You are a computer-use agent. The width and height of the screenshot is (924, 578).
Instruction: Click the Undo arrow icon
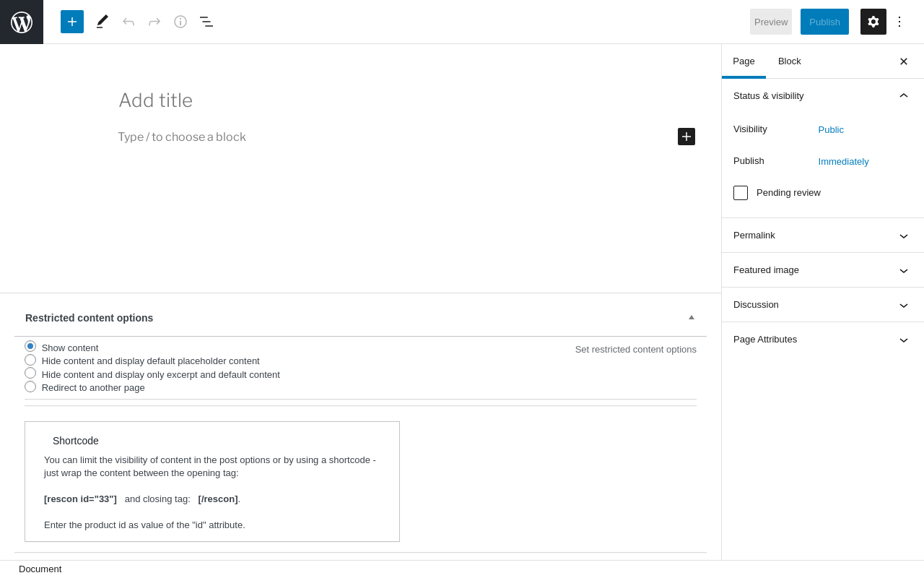[x=128, y=22]
